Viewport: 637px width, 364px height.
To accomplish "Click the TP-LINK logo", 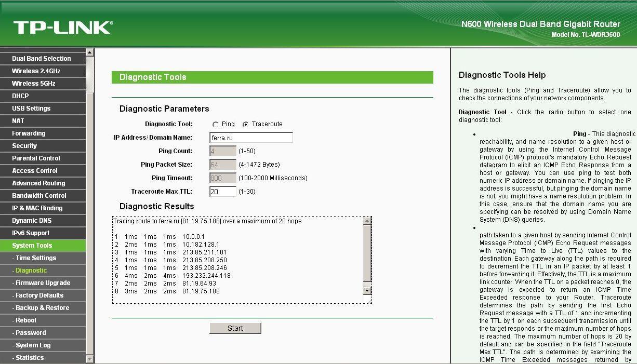I will [x=63, y=27].
